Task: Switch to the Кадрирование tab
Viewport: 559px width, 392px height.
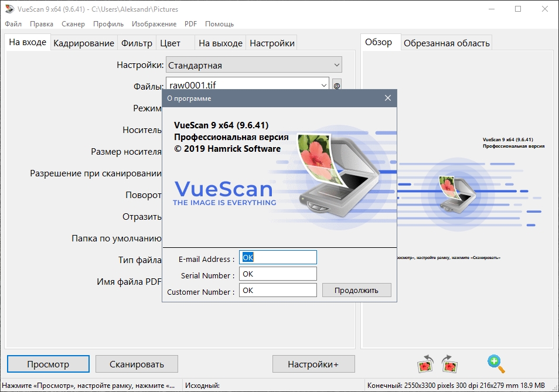Action: click(x=84, y=43)
